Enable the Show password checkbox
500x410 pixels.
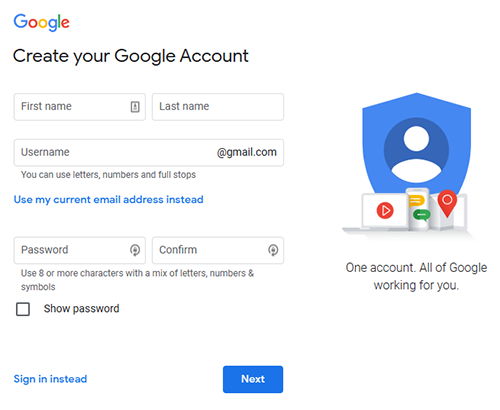tap(23, 309)
